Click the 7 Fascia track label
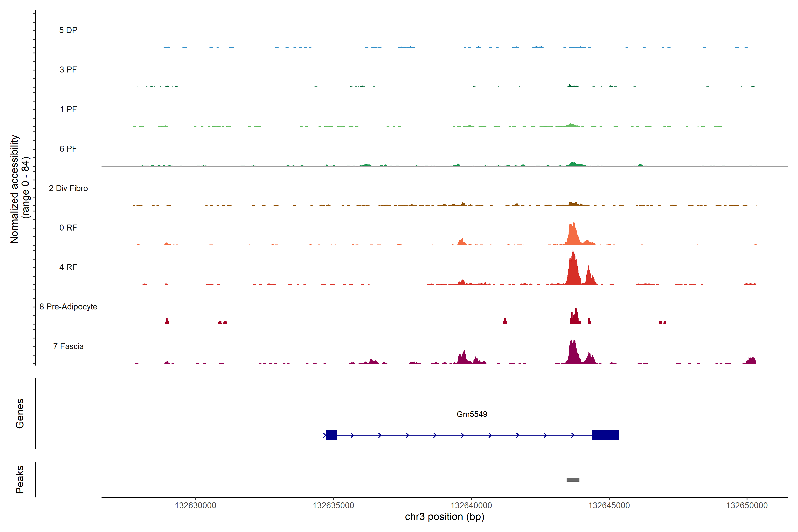The width and height of the screenshot is (798, 532). tap(68, 346)
